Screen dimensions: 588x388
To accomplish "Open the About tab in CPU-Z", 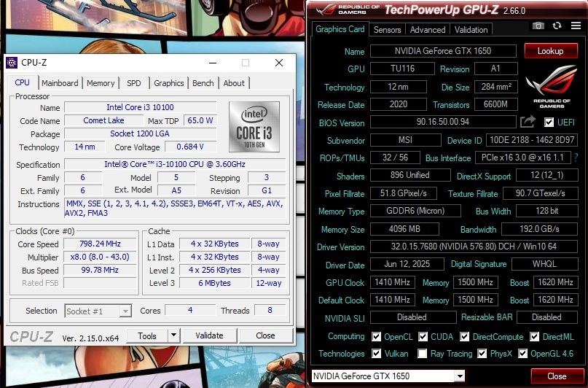I will click(x=234, y=83).
